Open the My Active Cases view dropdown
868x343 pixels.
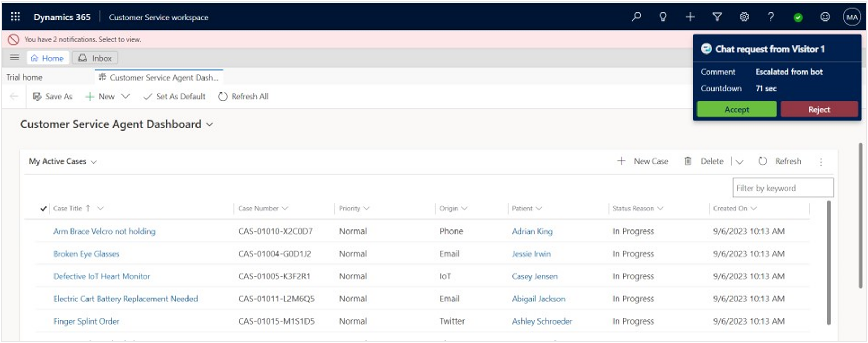62,161
